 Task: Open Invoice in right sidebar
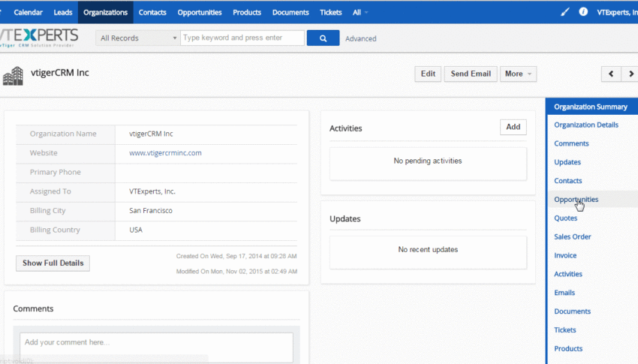tap(565, 255)
